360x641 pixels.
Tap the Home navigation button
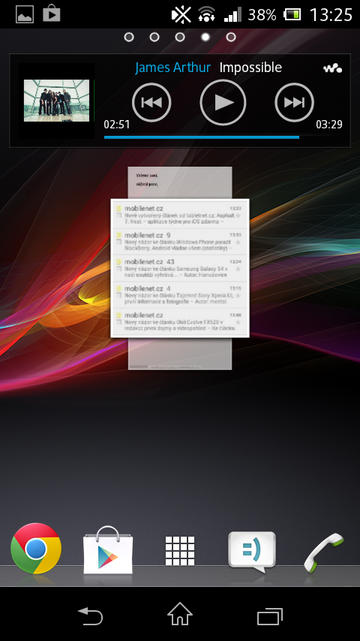click(x=180, y=614)
